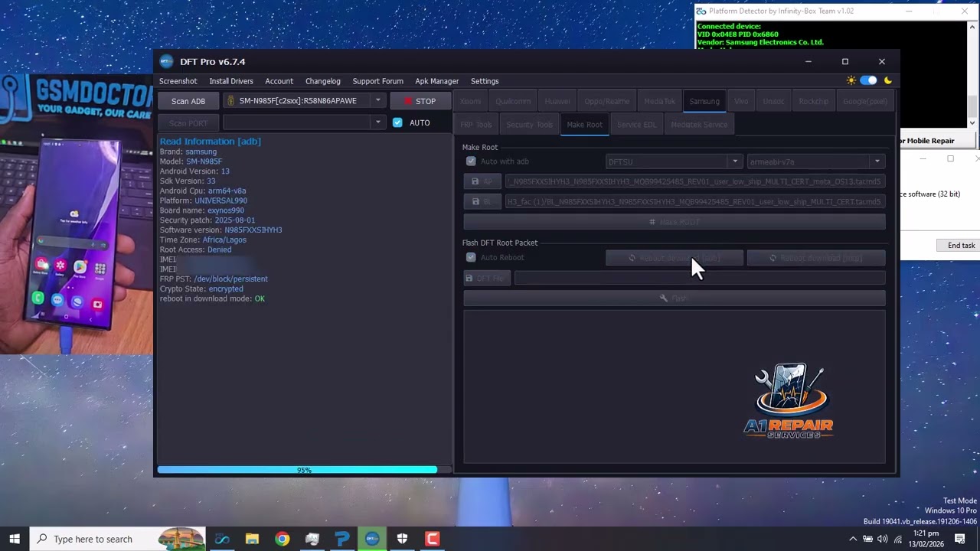
Task: Click the BL file save button
Action: (x=482, y=201)
